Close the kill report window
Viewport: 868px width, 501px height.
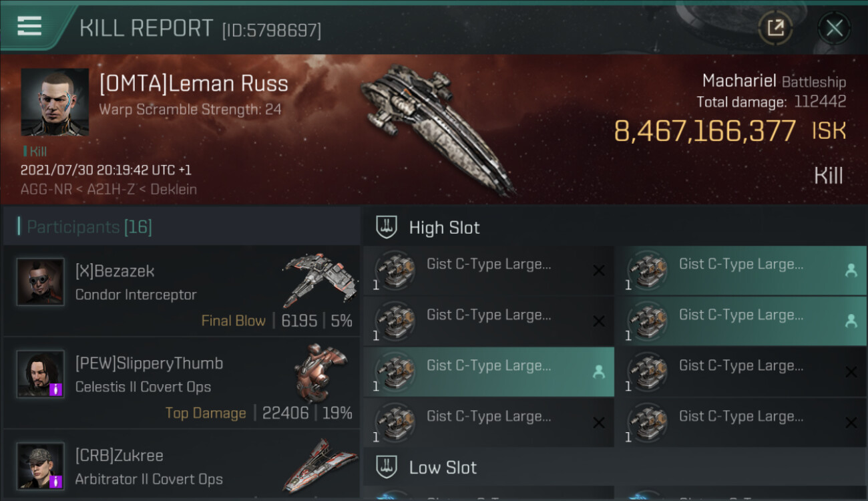pos(834,28)
